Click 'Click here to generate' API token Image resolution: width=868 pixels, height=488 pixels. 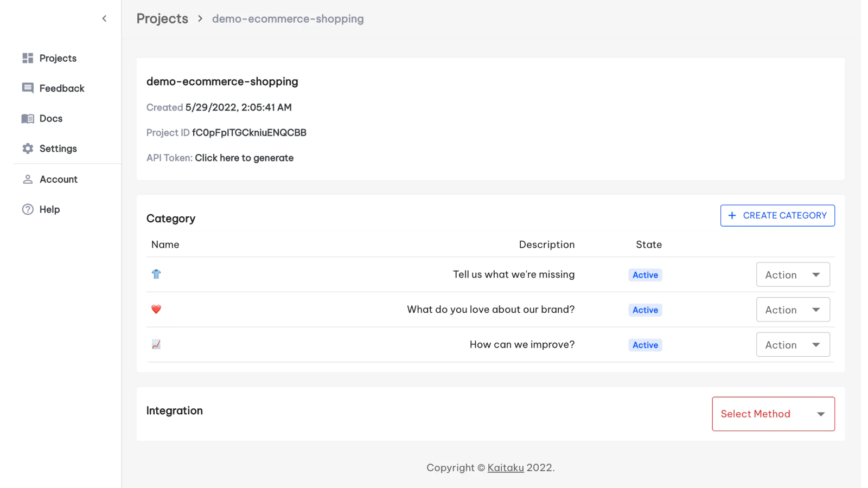tap(244, 158)
